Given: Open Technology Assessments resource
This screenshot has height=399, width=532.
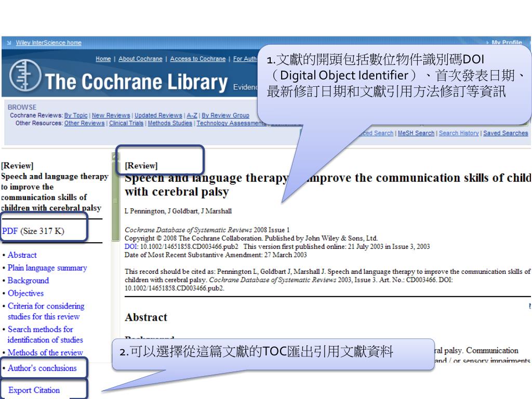Looking at the screenshot, I should [x=231, y=123].
